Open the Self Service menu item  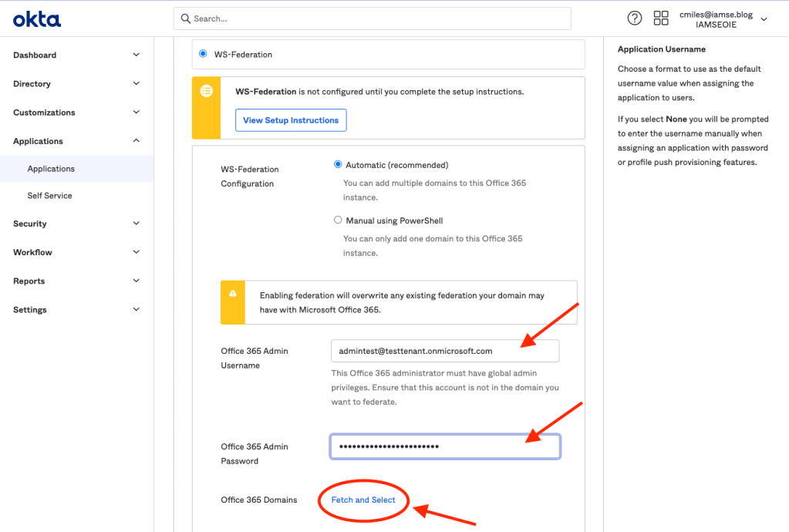coord(49,196)
